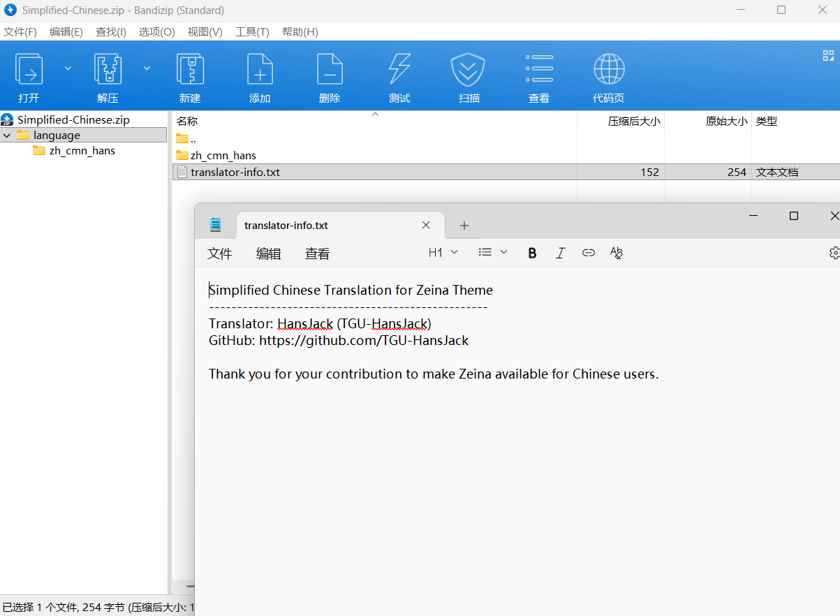Sort file list by 名称 column header
This screenshot has height=616, width=840.
point(187,122)
